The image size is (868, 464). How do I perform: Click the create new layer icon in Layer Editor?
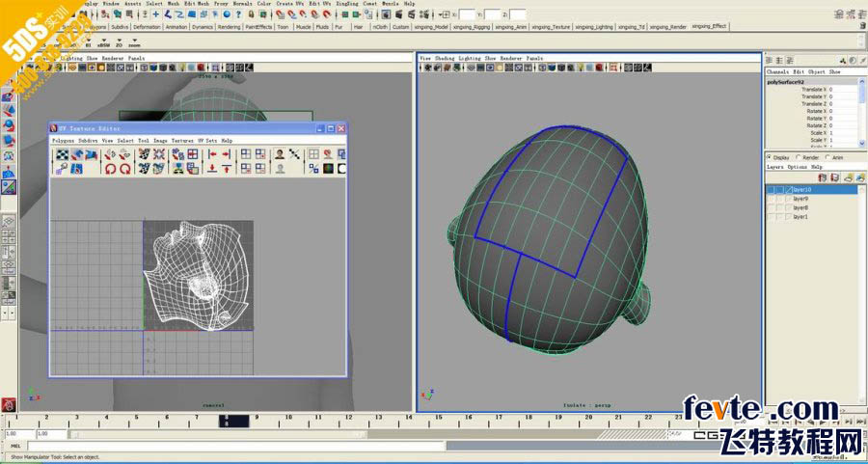click(848, 177)
